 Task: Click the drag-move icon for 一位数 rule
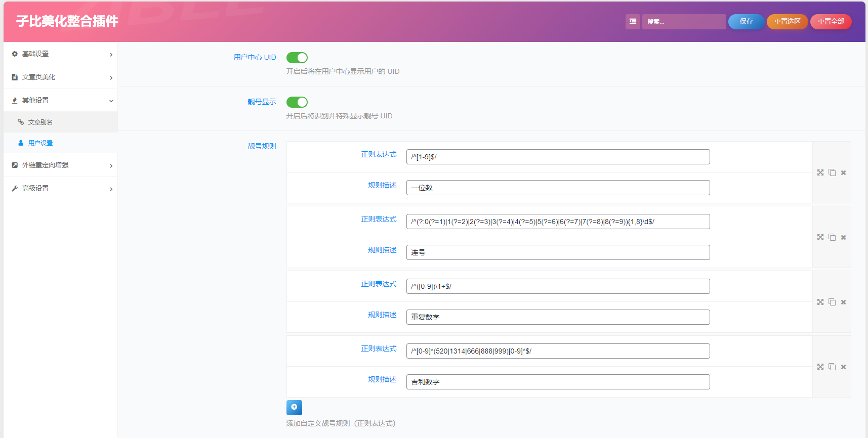[820, 172]
